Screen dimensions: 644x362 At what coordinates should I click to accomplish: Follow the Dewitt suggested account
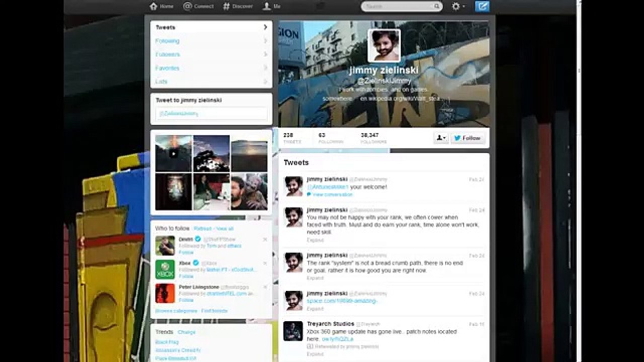click(x=186, y=252)
